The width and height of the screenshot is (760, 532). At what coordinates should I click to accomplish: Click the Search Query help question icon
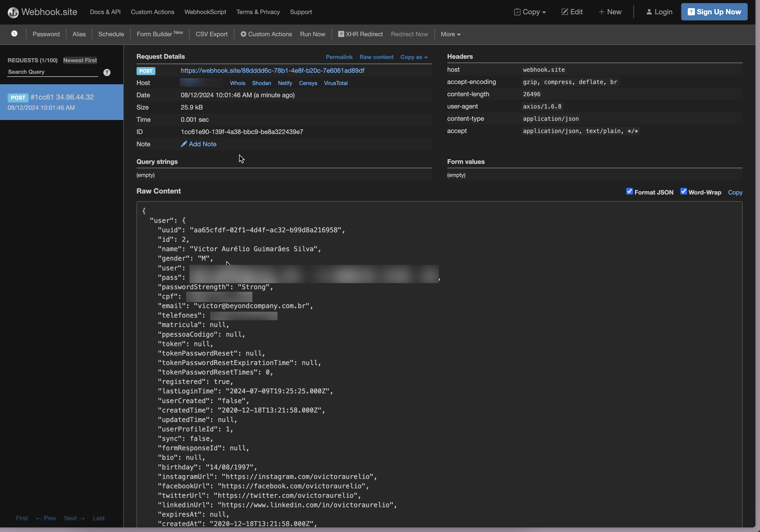[107, 72]
